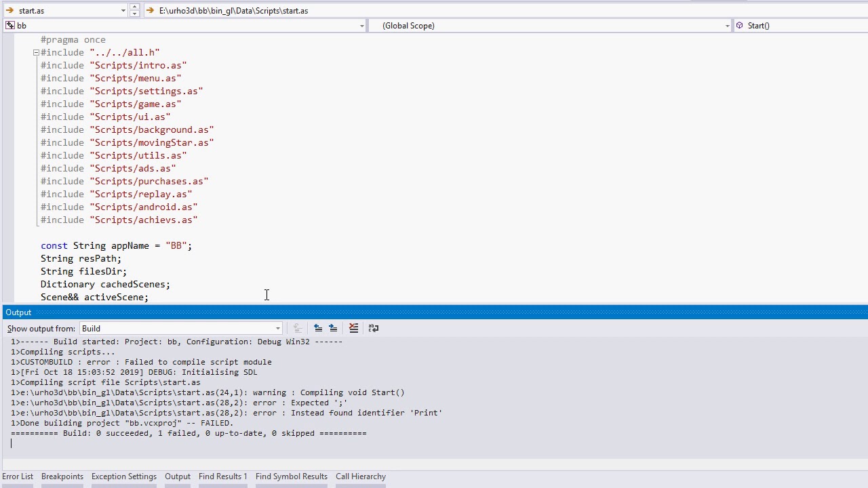The height and width of the screenshot is (488, 868).
Task: Click the "Scripts/game.as" include line
Action: pyautogui.click(x=111, y=104)
